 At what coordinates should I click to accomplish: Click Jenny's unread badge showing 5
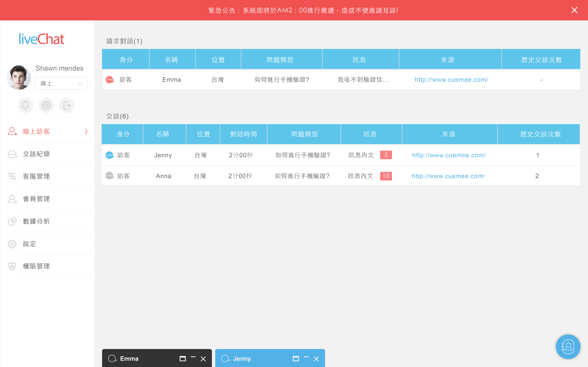(386, 155)
